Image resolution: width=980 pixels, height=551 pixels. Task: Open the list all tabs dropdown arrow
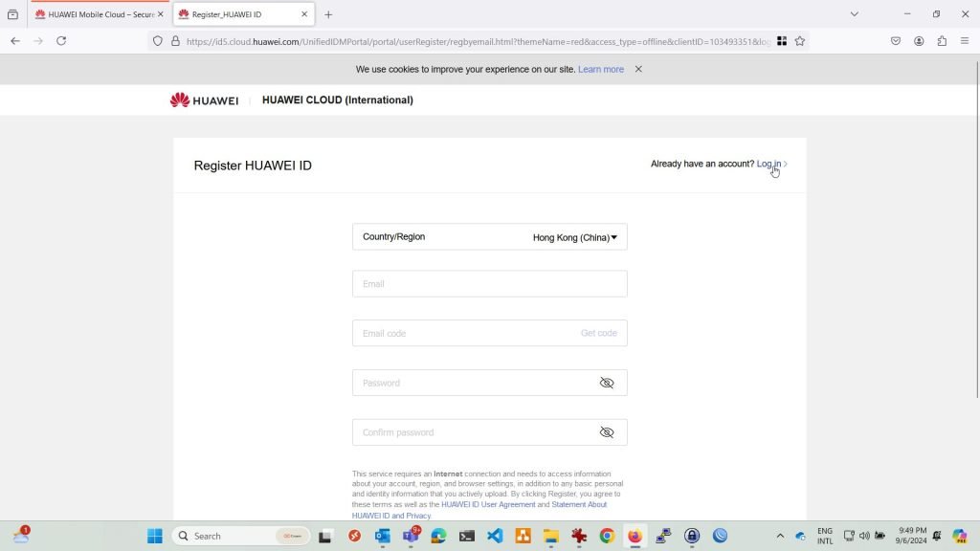tap(854, 14)
